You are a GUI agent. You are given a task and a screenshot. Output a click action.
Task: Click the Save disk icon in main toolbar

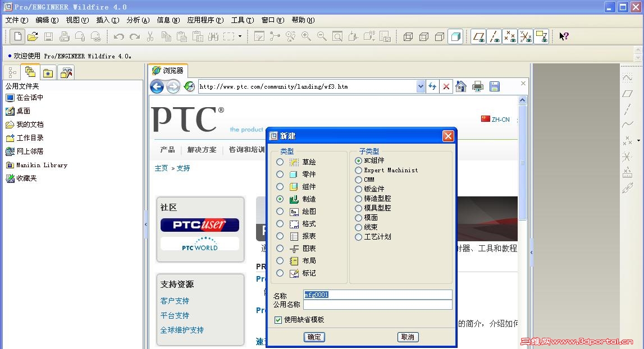tap(48, 36)
